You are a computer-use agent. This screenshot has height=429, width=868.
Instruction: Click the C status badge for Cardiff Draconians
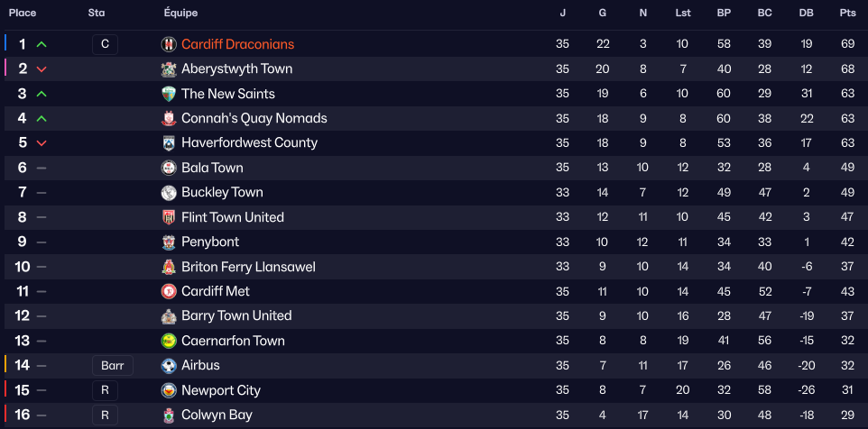(x=105, y=44)
